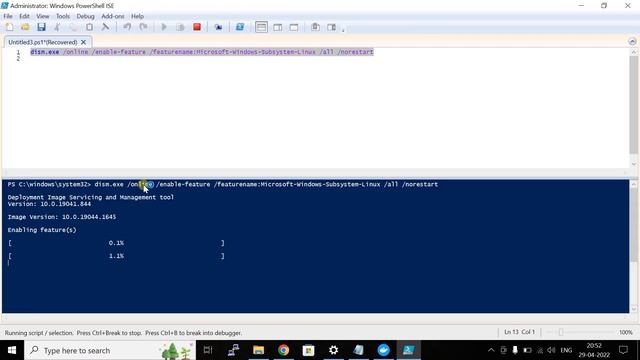Click the Redo arrow icon

tap(143, 27)
